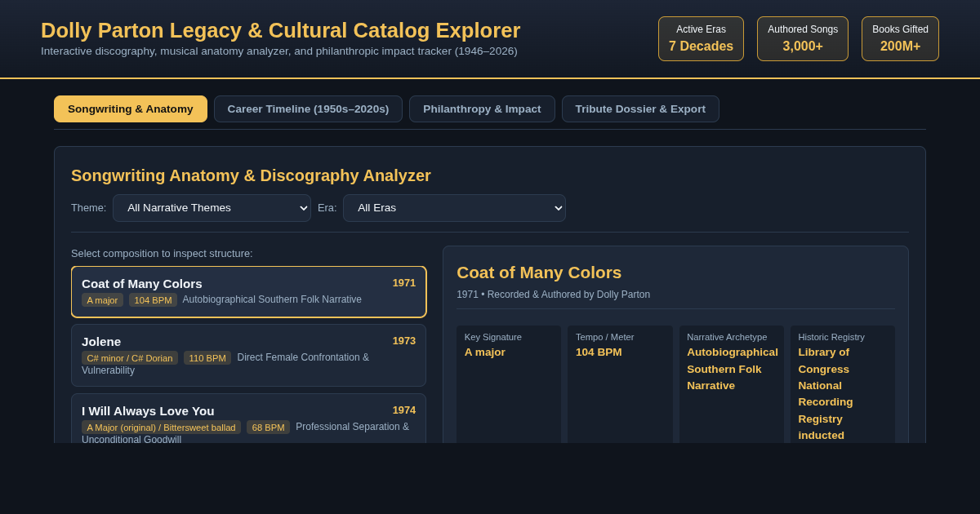980x514 pixels.
Task: Click the 1973 year on Jolene
Action: pyautogui.click(x=404, y=341)
